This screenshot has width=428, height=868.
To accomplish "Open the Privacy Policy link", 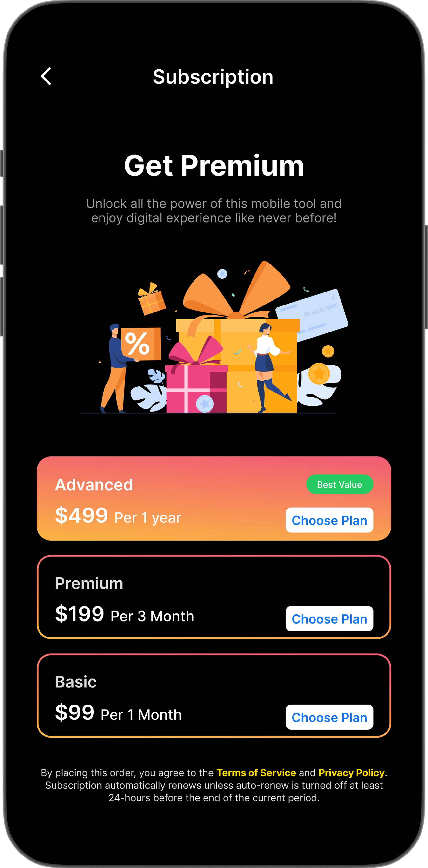I will point(351,772).
